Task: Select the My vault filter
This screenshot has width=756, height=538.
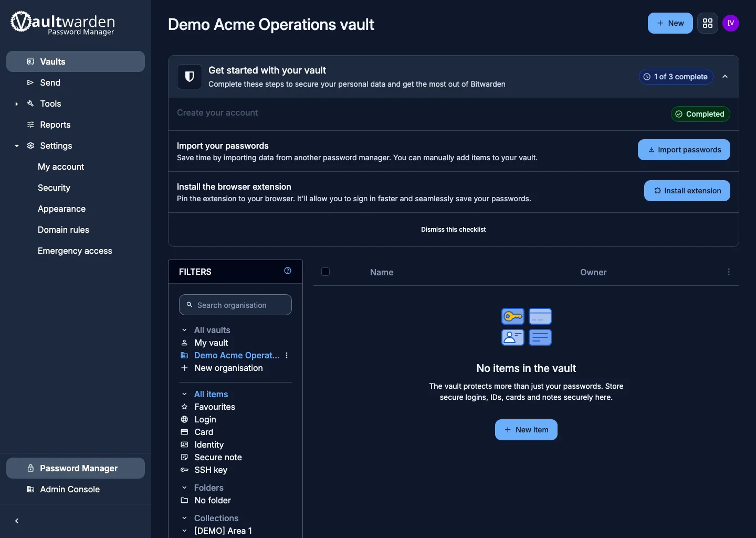Action: [211, 343]
